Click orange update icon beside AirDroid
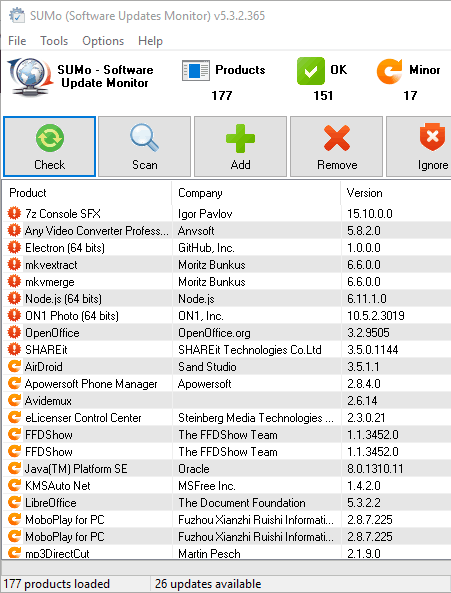The height and width of the screenshot is (593, 451). [14, 366]
